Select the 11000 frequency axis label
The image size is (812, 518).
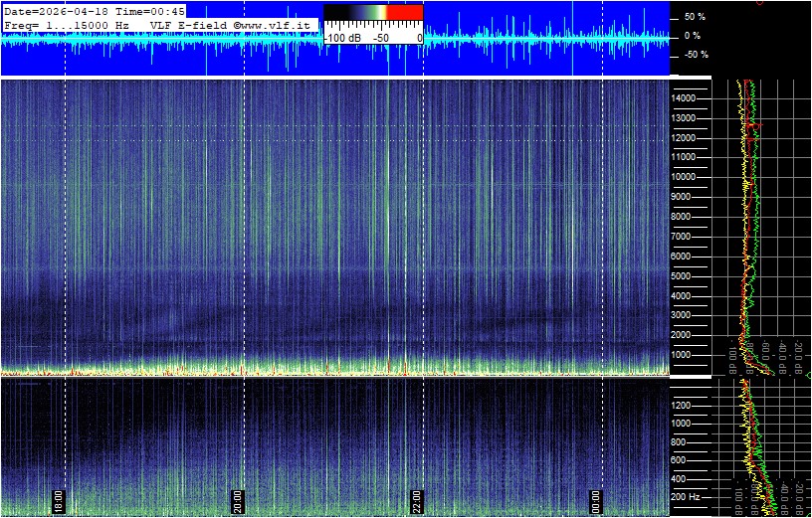(x=683, y=157)
